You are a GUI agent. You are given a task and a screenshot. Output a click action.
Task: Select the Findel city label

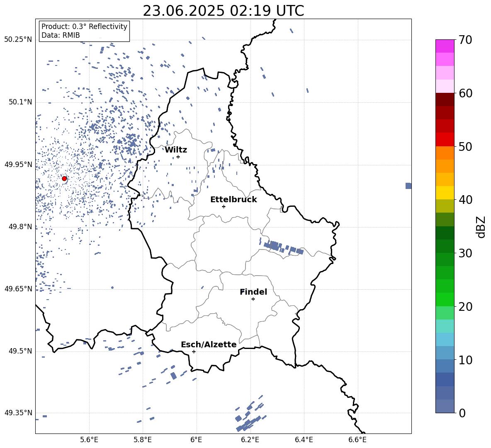253,292
